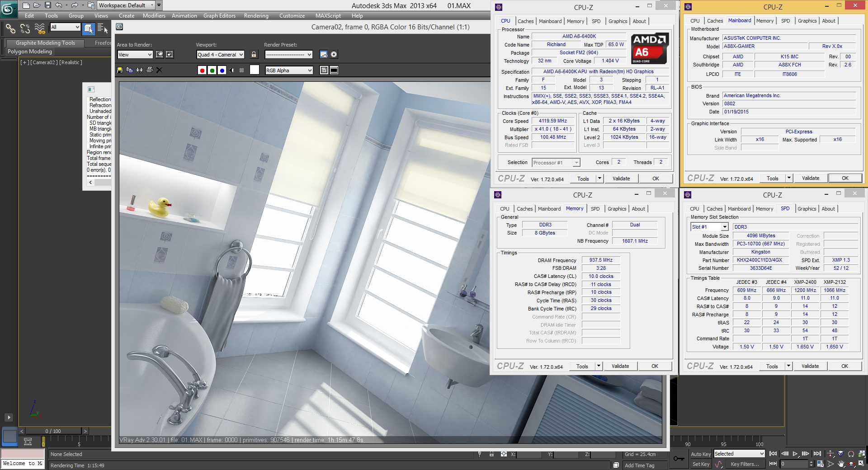Select the Bind to Space Warp tool
The height and width of the screenshot is (470, 868).
pos(40,28)
